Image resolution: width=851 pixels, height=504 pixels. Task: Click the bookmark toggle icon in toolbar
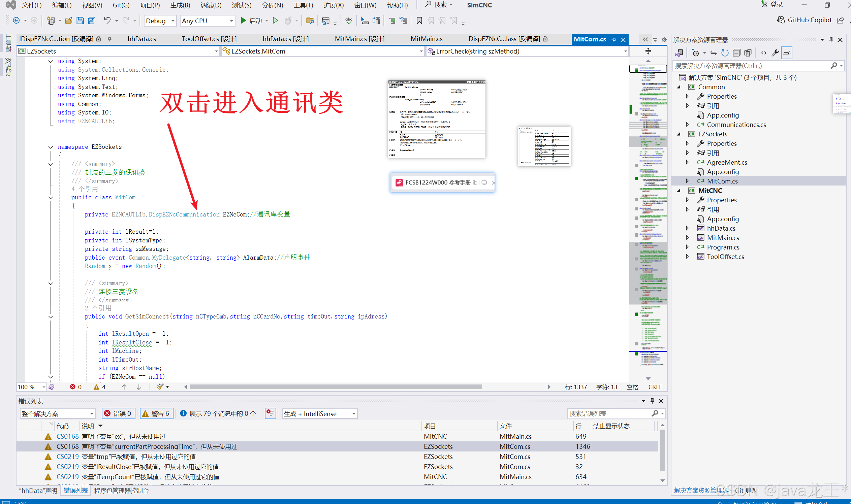pos(419,21)
